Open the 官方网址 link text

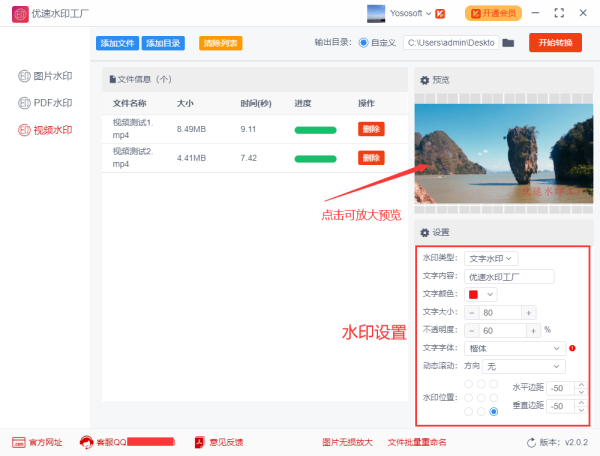coord(45,443)
